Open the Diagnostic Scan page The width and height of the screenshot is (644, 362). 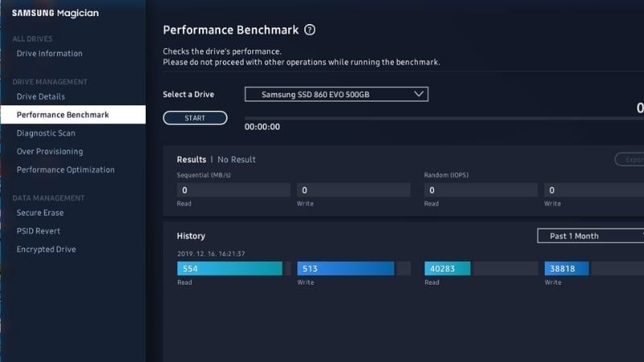(x=46, y=133)
